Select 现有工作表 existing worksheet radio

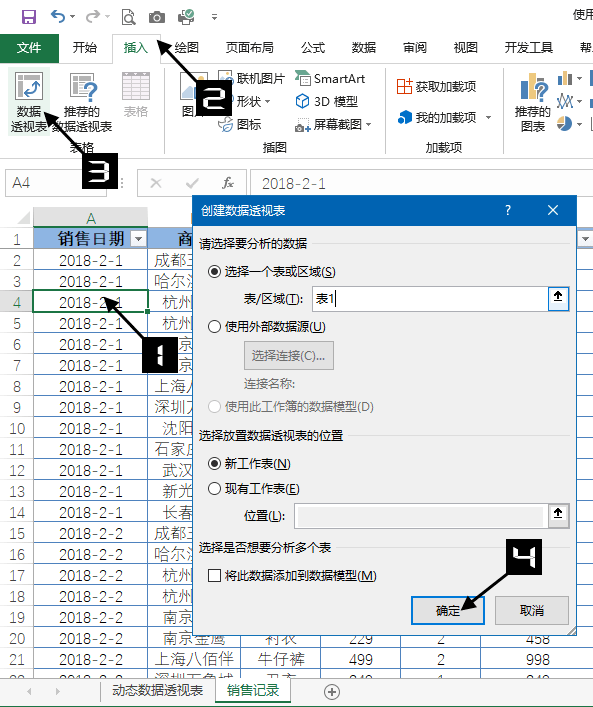[215, 489]
